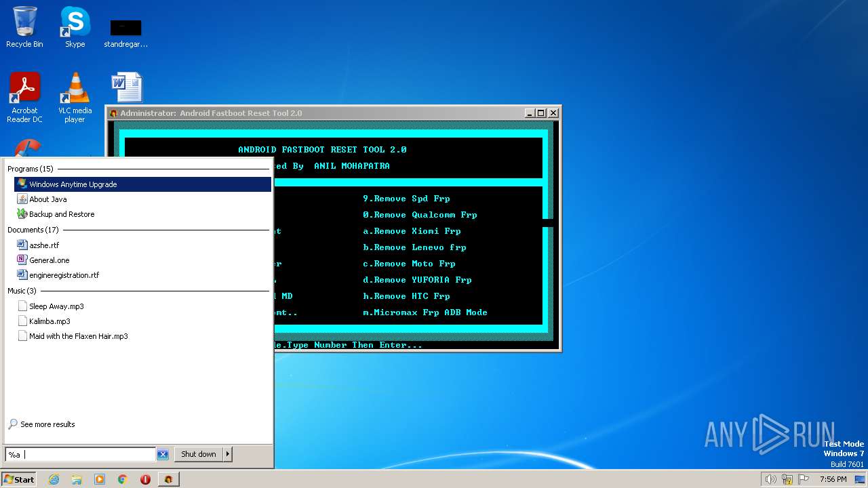Click the Start button on taskbar
Image resolution: width=868 pixels, height=488 pixels.
pyautogui.click(x=19, y=479)
